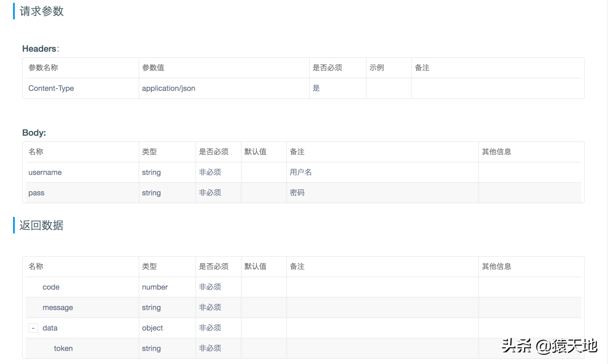Click the 请求参数 section heading
The width and height of the screenshot is (608, 364).
pyautogui.click(x=41, y=11)
